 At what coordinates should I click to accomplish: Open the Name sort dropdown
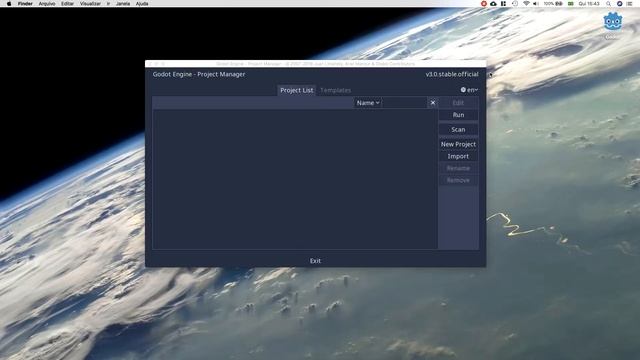tap(368, 103)
